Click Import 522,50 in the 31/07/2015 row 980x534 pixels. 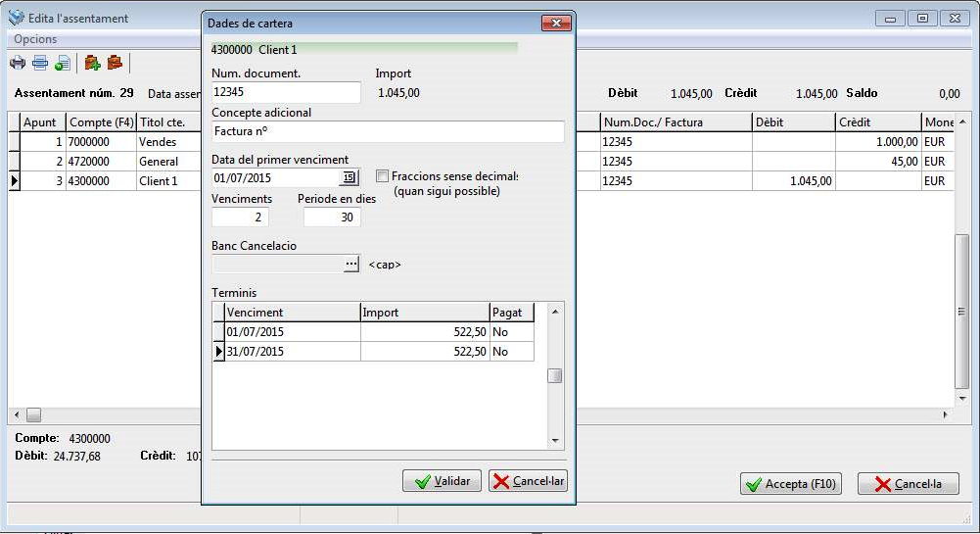[425, 352]
